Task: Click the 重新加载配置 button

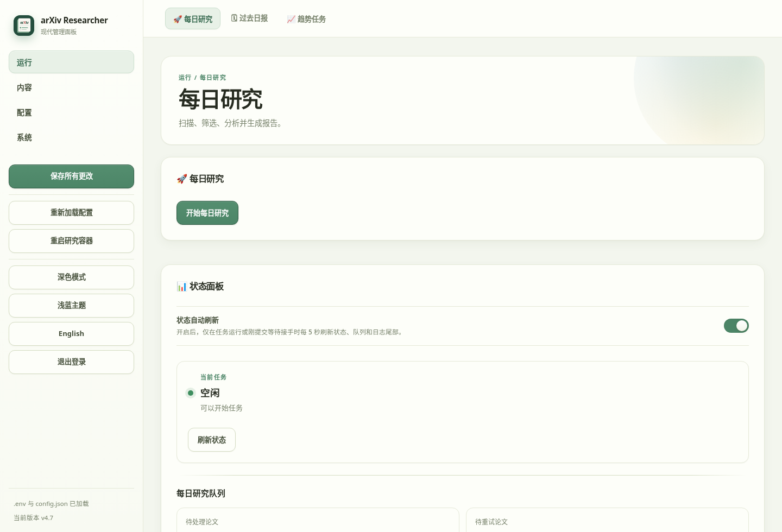Action: pos(71,213)
